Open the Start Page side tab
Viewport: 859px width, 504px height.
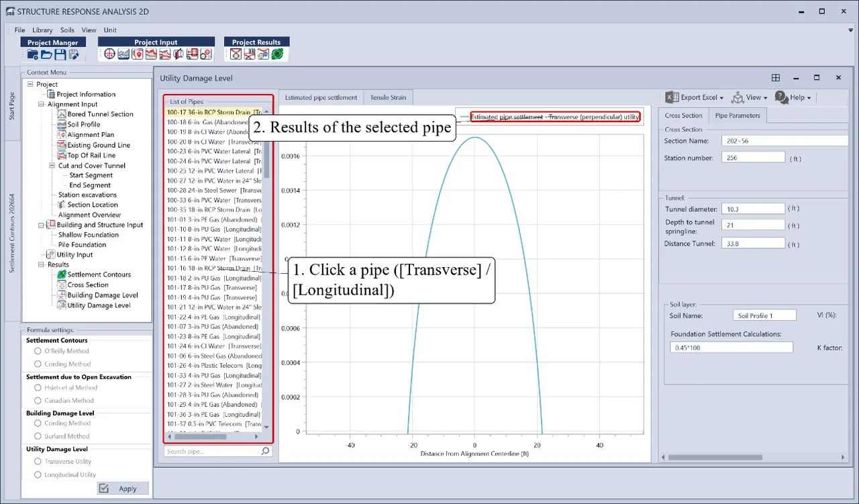pyautogui.click(x=11, y=106)
